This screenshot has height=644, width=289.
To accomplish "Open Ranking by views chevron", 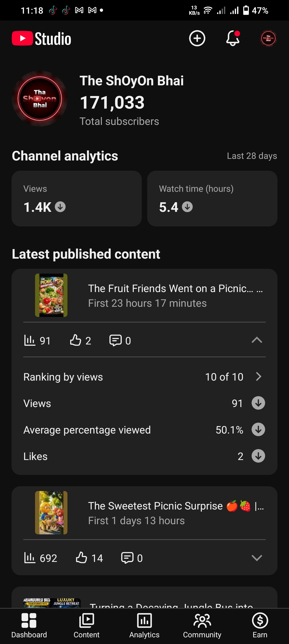I will [258, 377].
